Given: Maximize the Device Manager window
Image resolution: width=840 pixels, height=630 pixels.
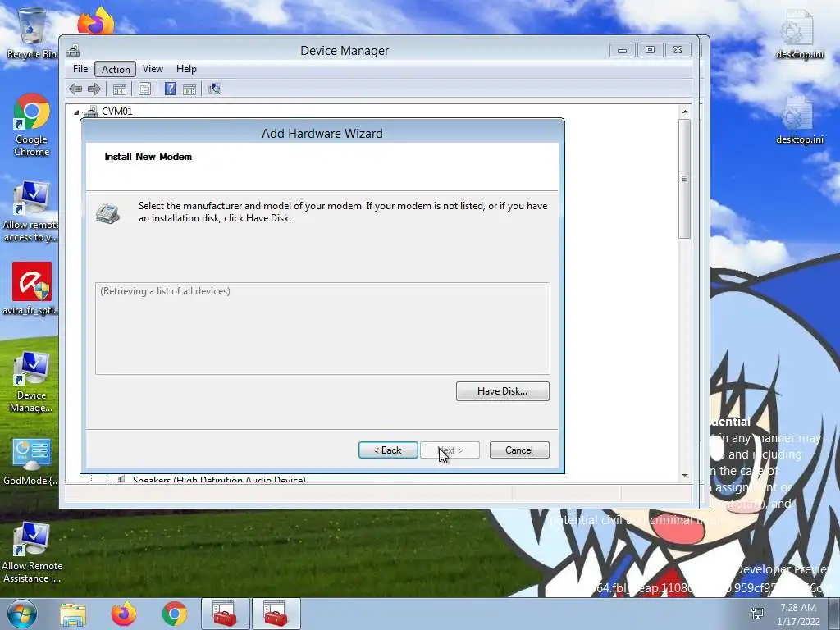Looking at the screenshot, I should (650, 50).
